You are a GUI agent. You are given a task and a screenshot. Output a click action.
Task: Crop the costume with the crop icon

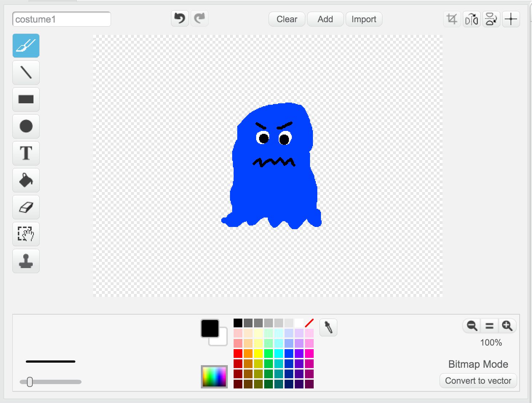(452, 19)
